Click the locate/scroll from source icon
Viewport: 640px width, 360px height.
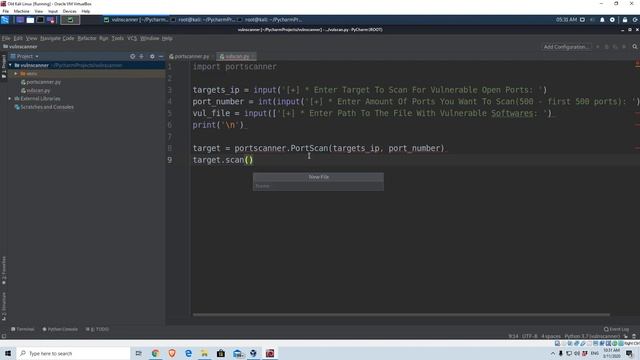[x=133, y=56]
